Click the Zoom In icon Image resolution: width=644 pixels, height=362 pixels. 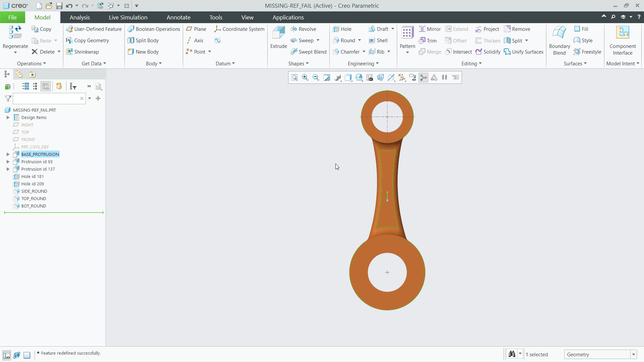coord(305,77)
